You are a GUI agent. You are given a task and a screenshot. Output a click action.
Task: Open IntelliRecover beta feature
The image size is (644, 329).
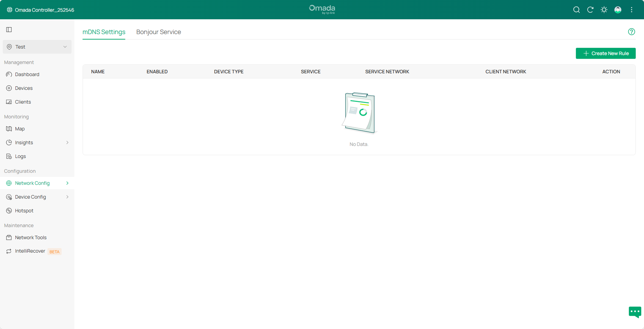click(30, 251)
